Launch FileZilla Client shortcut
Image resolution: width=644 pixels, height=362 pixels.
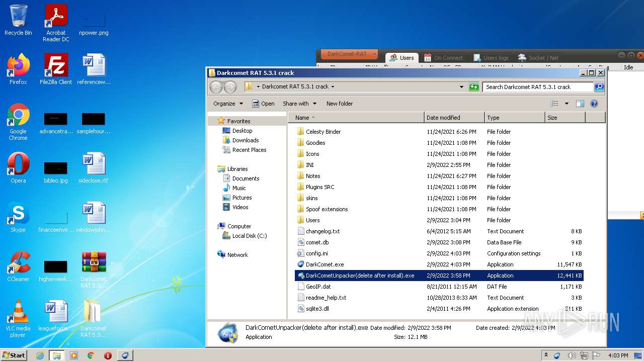coord(56,69)
